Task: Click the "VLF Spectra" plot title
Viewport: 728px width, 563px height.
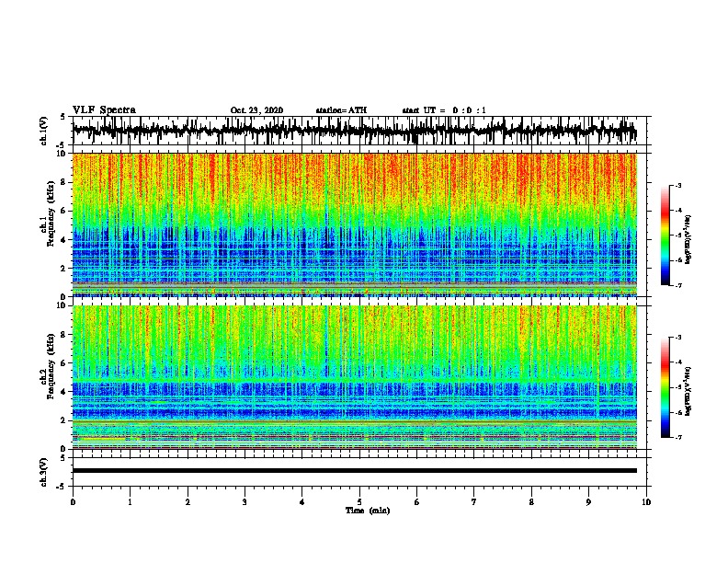Action: tap(104, 110)
